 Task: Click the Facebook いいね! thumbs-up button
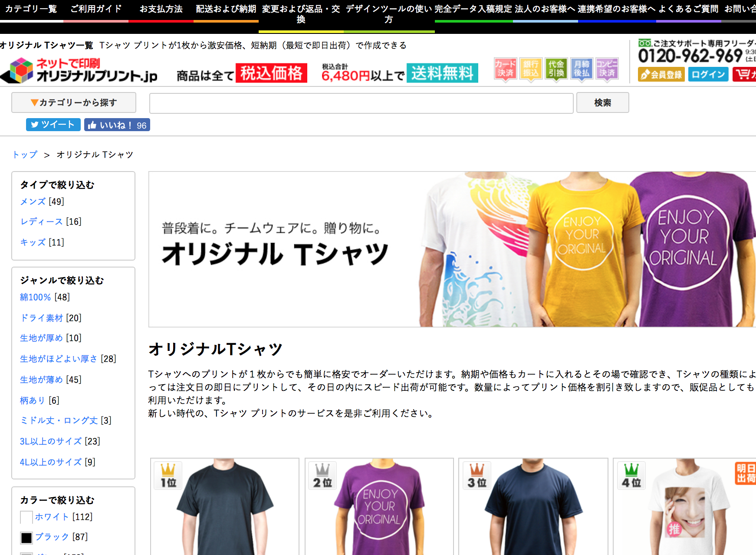pos(117,125)
